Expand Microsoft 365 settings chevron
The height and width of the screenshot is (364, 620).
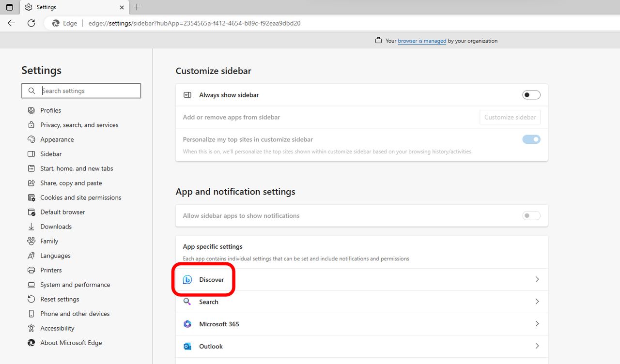click(537, 324)
